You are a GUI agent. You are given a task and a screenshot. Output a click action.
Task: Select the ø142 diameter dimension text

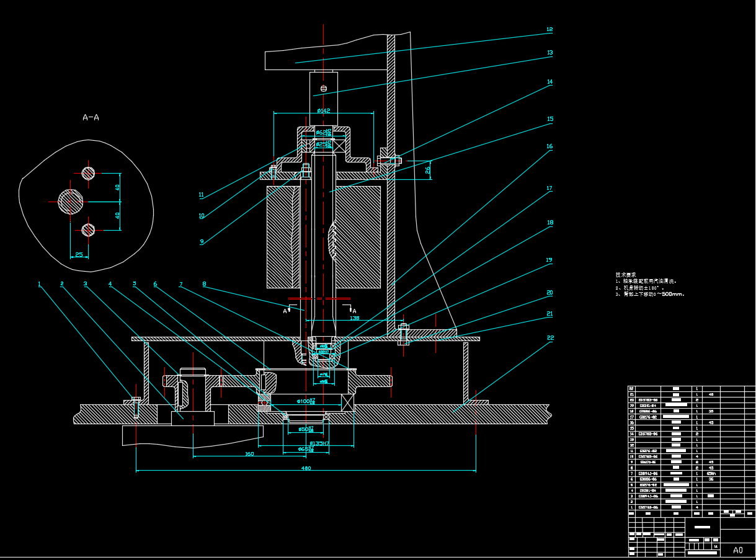pos(323,110)
